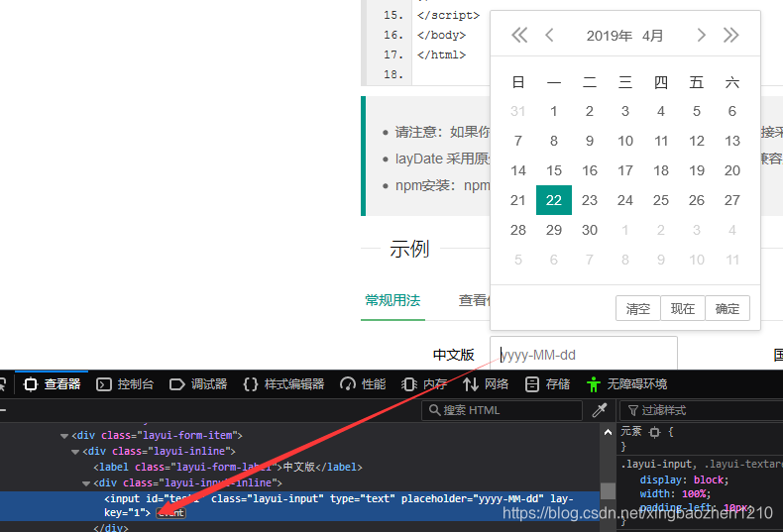Click the 过滤样式 filter styles field
Image resolution: width=783 pixels, height=532 pixels.
tap(701, 411)
